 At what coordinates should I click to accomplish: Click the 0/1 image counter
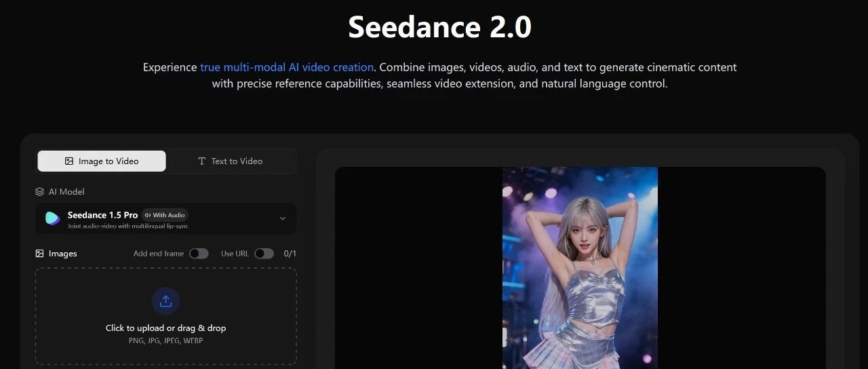(290, 254)
